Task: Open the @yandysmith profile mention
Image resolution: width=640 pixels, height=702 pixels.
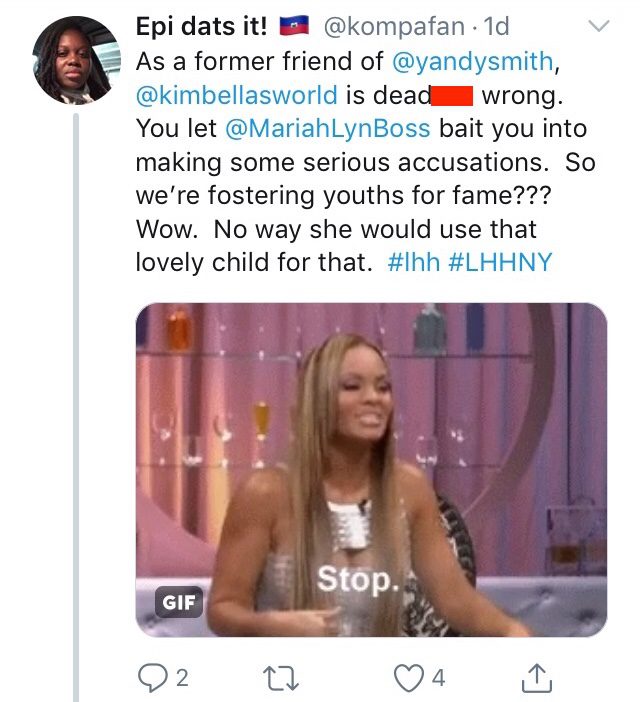Action: pyautogui.click(x=473, y=61)
